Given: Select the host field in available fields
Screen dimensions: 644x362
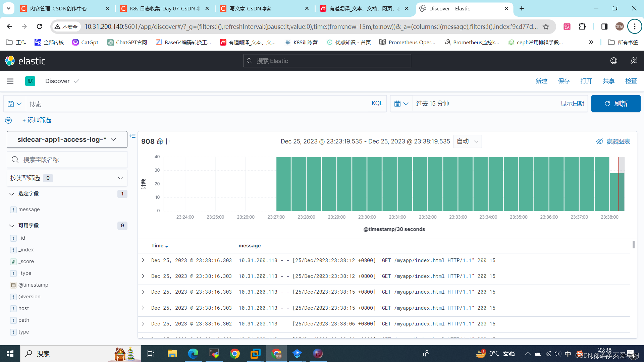Looking at the screenshot, I should (x=23, y=308).
